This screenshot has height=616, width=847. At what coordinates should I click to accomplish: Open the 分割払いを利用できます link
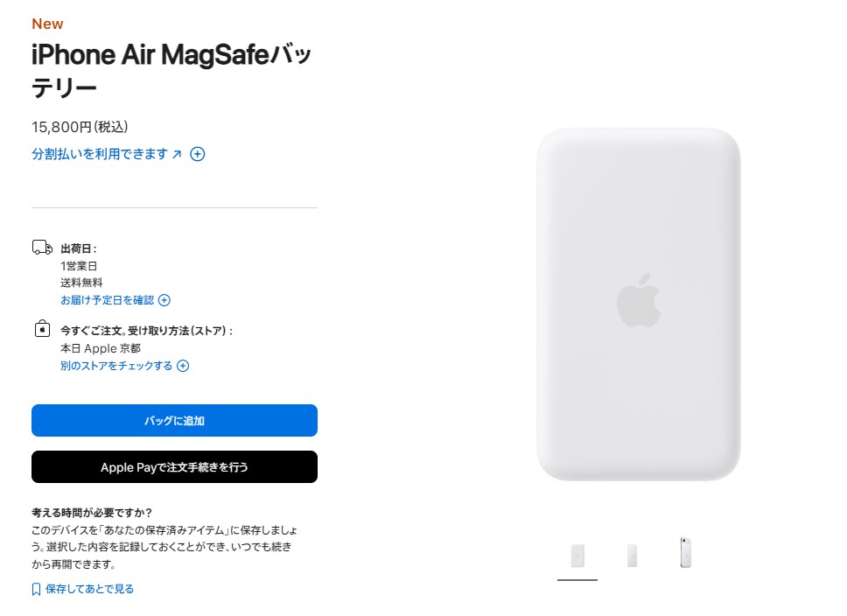(100, 154)
